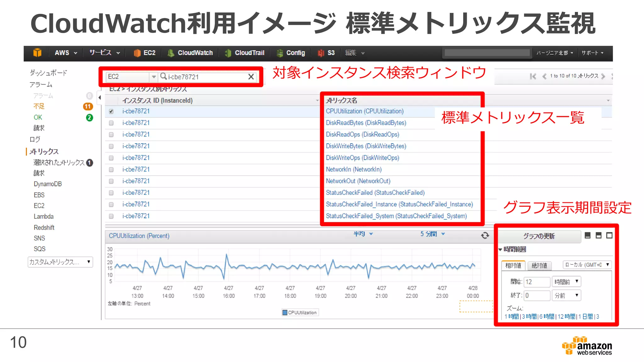Screen dimensions: 644x362
Task: Refresh the graph with circular arrows icon
Action: 485,235
